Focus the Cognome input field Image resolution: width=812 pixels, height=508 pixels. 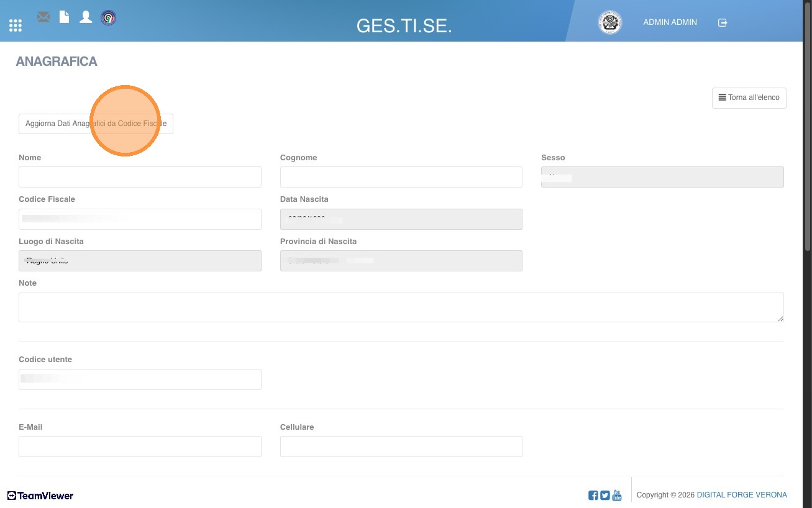401,177
